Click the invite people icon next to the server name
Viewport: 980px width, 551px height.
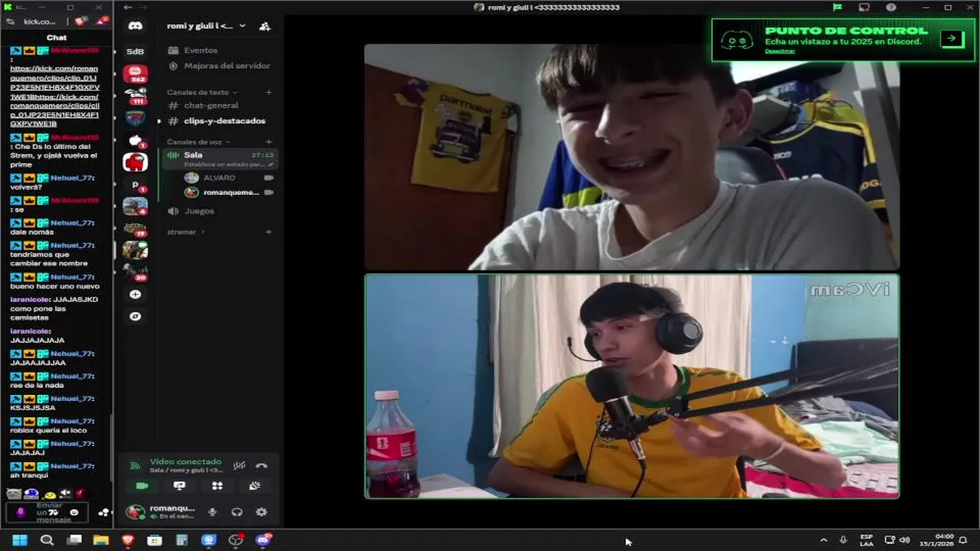(265, 26)
